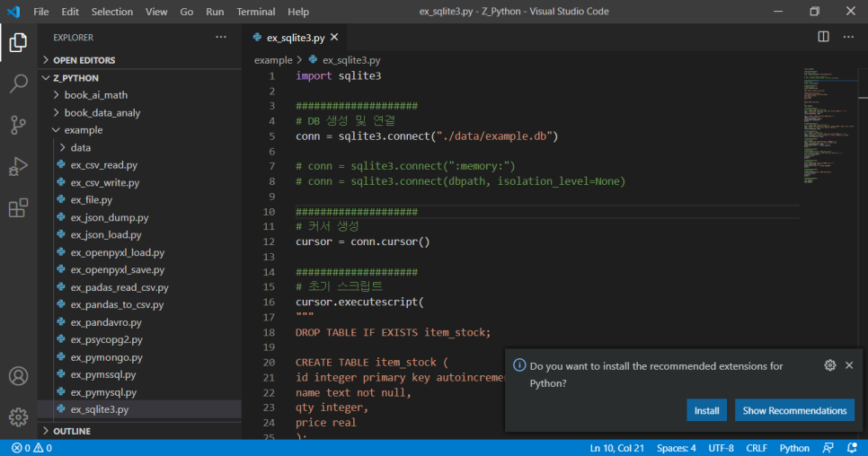This screenshot has height=456, width=868.
Task: Open ex_pymongo.py in explorer
Action: click(x=139, y=357)
